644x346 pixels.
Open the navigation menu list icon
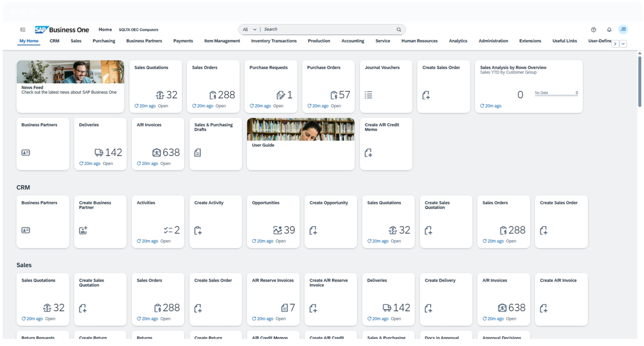click(23, 30)
